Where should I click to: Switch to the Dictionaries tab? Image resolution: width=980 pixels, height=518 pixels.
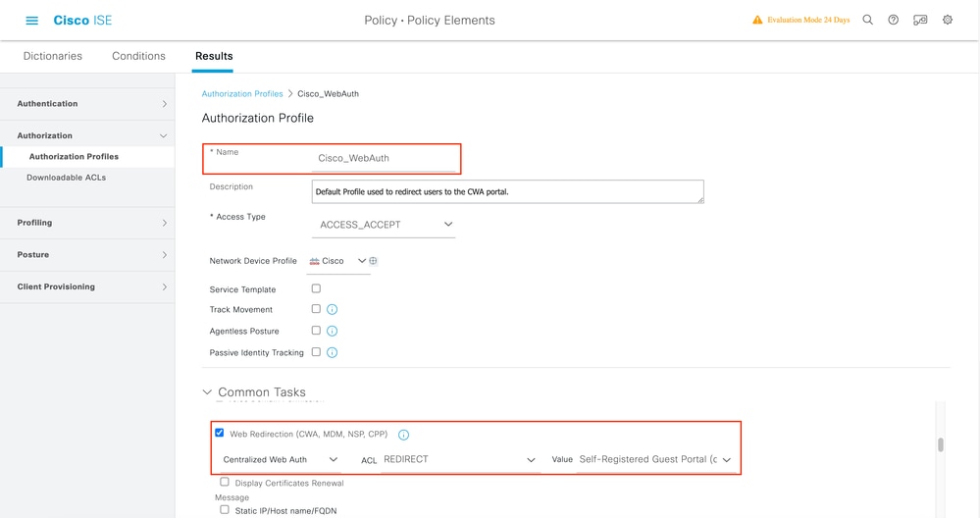tap(53, 56)
